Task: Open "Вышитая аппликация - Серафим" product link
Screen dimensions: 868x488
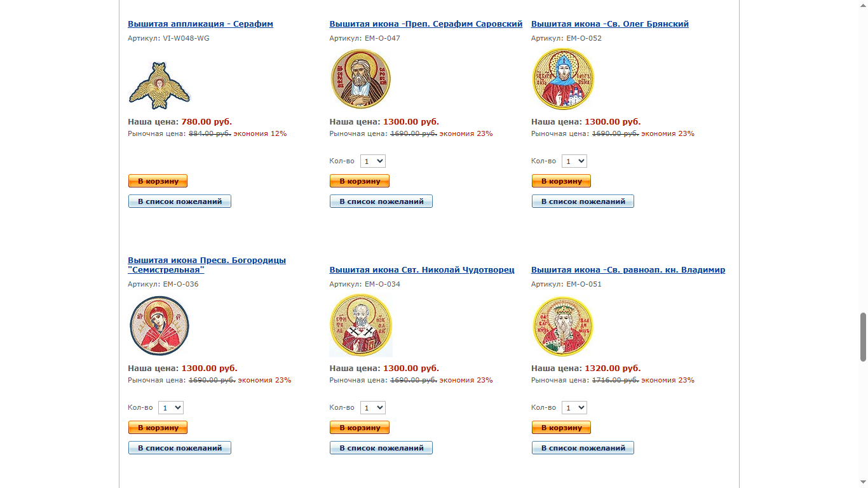Action: pos(200,24)
